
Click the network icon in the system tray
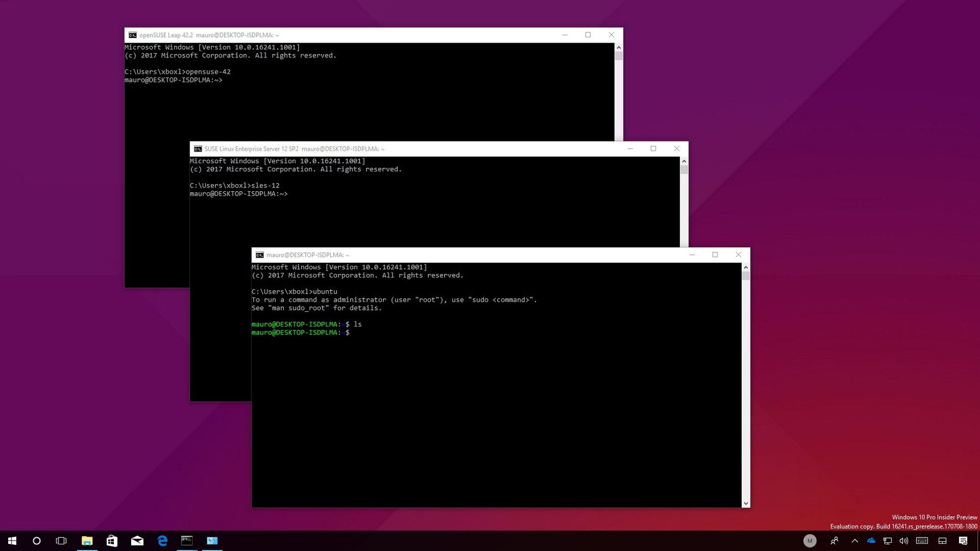tap(887, 540)
